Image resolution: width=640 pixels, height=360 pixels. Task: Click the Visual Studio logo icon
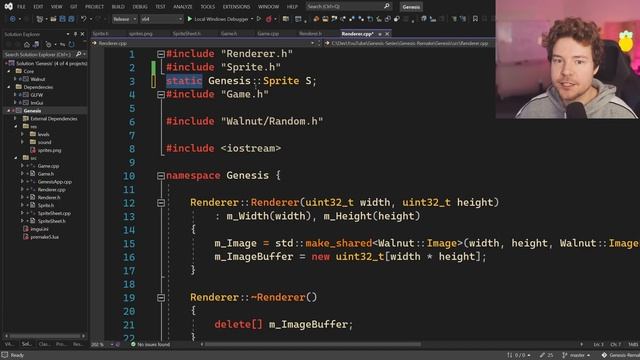tap(8, 6)
